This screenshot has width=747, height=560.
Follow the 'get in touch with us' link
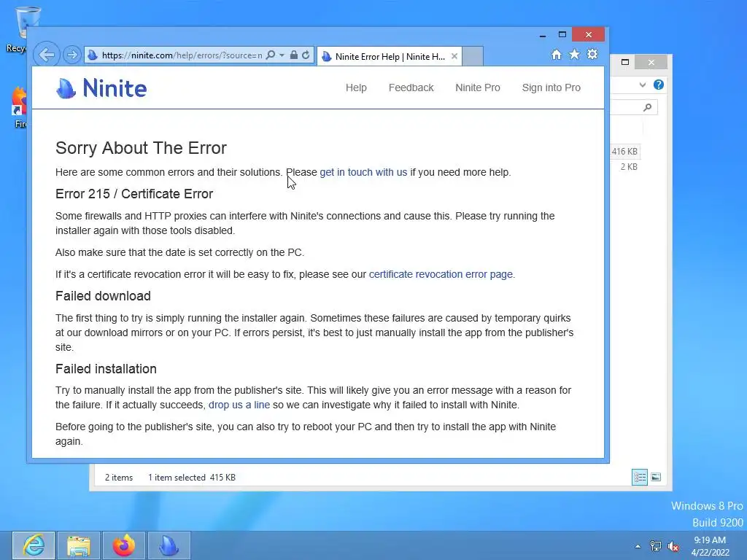[x=363, y=172]
